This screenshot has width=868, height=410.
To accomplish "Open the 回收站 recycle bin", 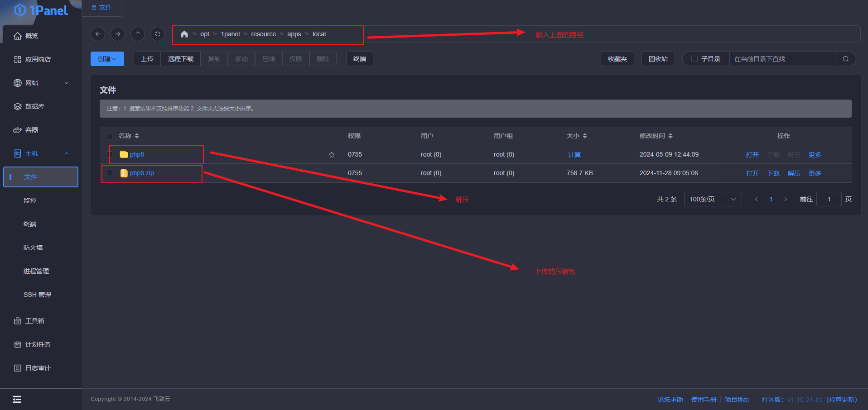I will pyautogui.click(x=658, y=59).
